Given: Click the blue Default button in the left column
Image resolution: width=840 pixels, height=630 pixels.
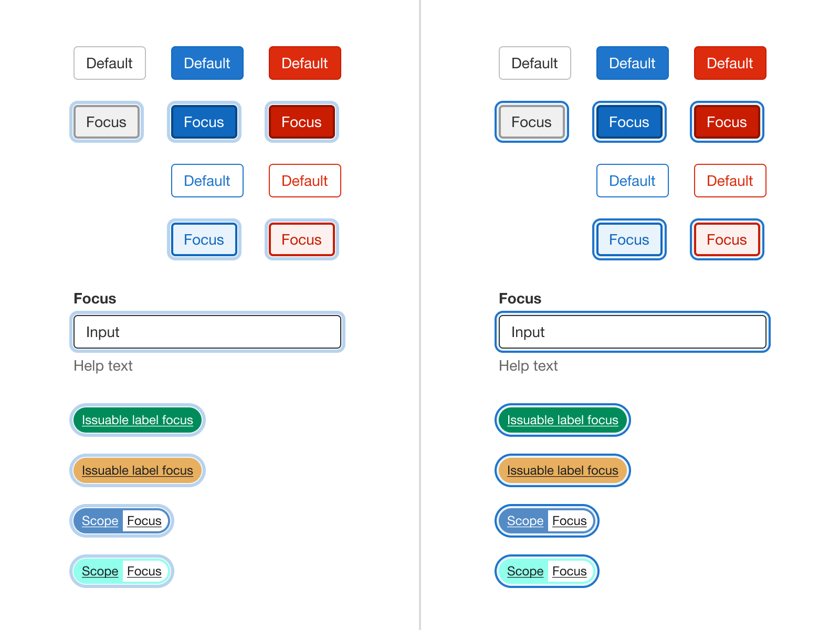Looking at the screenshot, I should point(207,63).
